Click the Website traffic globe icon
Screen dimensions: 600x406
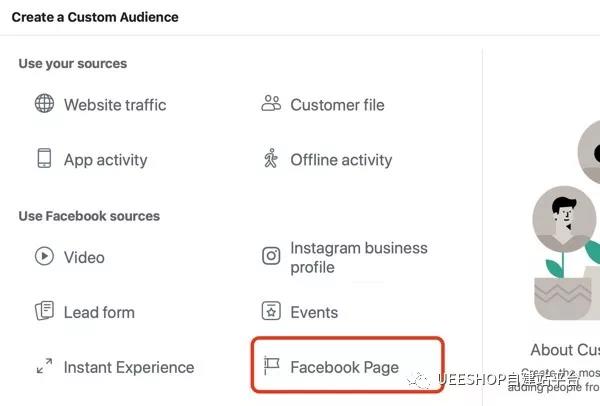tap(44, 104)
